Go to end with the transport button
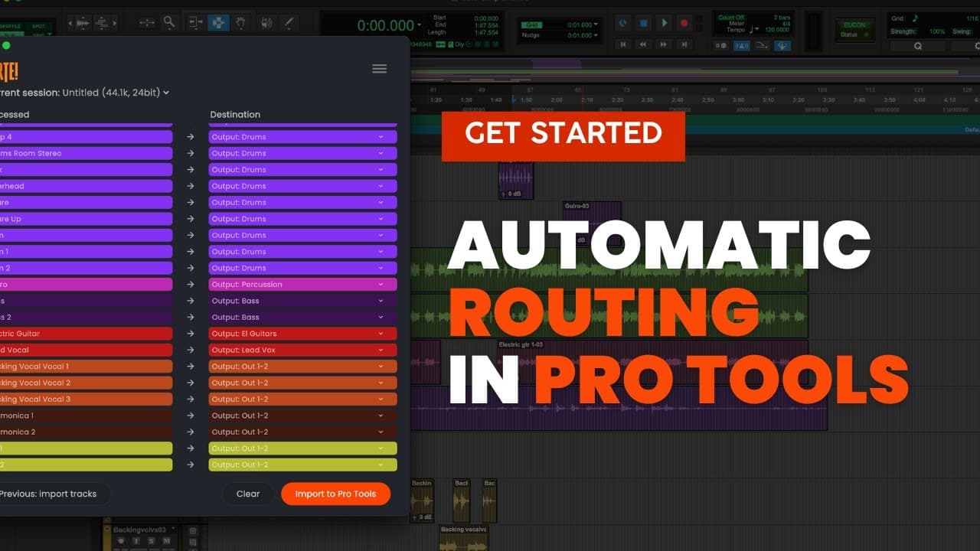 684,44
